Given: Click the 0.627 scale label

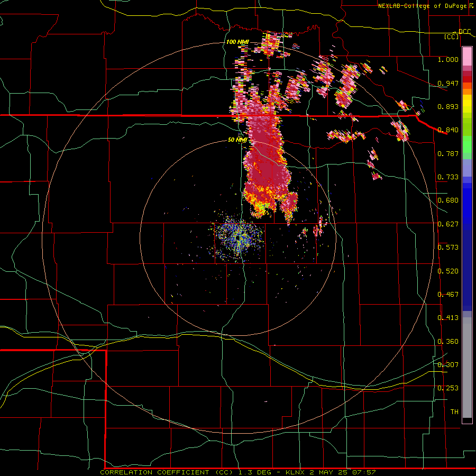Looking at the screenshot, I should pyautogui.click(x=448, y=224).
